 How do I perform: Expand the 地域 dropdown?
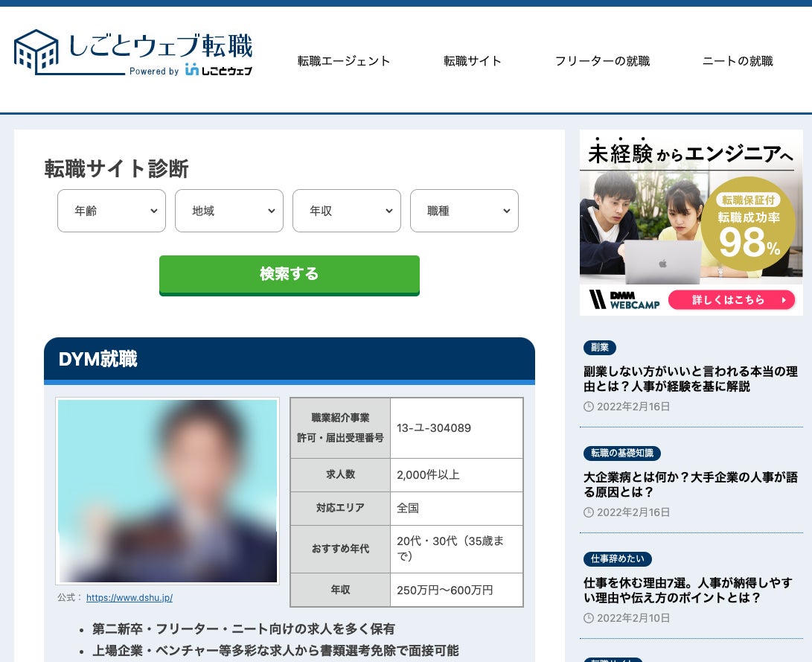click(229, 211)
